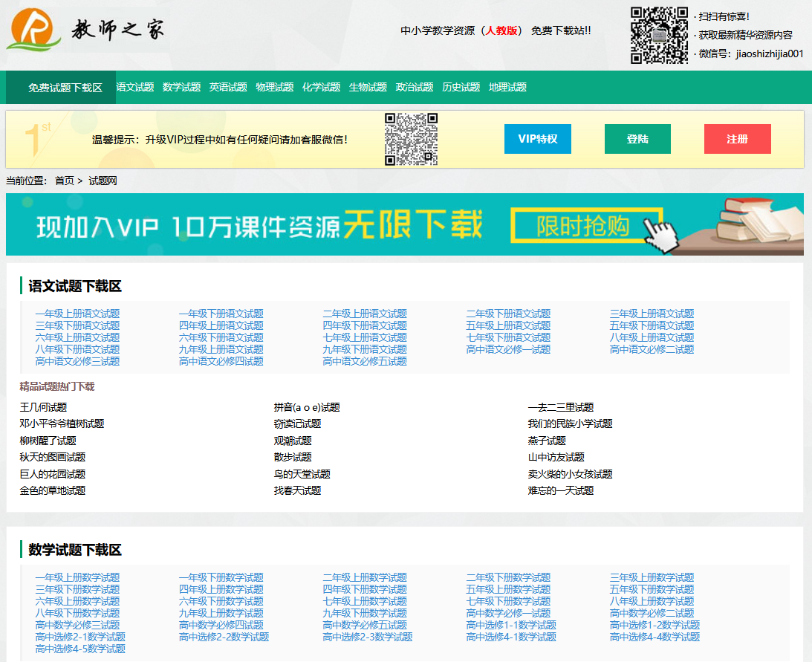Click 窃读记试题 link
Viewport: 812px width, 662px height.
pyautogui.click(x=298, y=424)
